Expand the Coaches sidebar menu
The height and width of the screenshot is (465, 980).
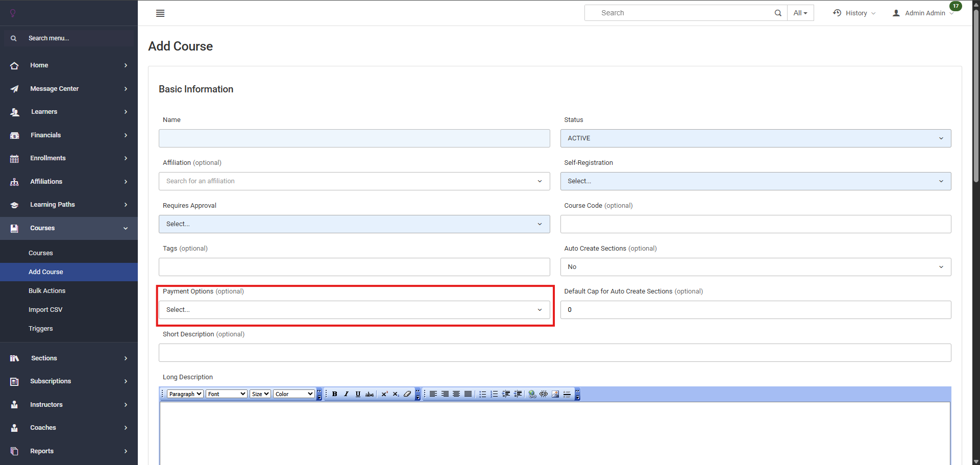69,428
